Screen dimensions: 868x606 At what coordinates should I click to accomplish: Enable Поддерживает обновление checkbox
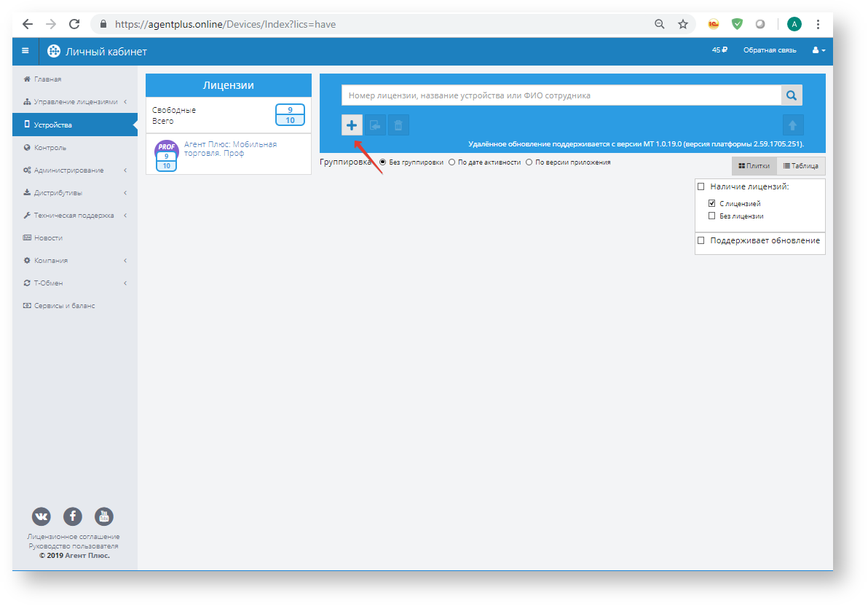point(701,240)
